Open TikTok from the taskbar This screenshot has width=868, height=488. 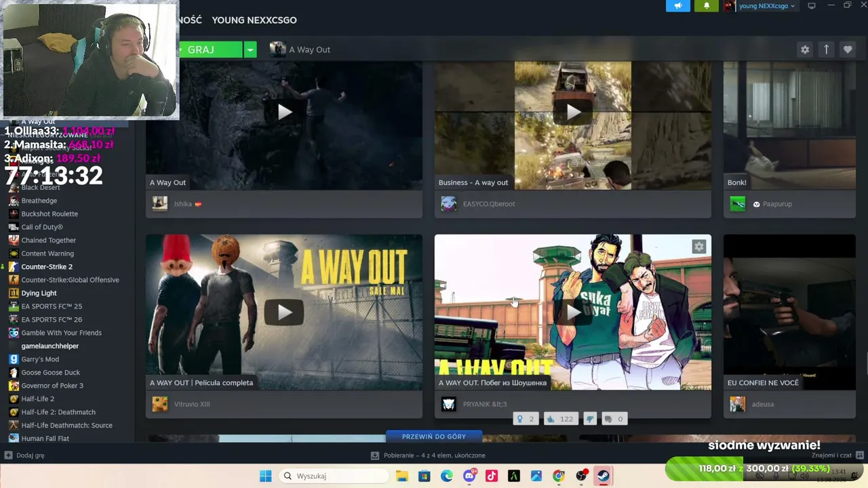tap(492, 476)
